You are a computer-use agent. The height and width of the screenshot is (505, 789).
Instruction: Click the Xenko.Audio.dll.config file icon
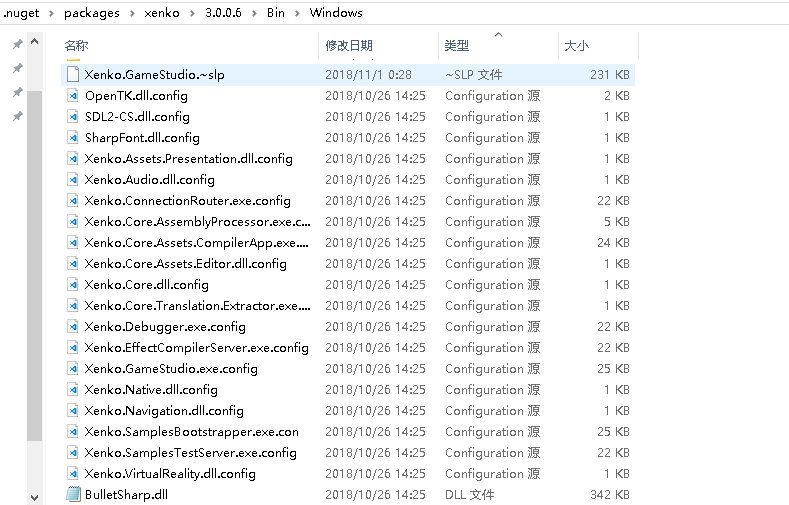coord(73,180)
